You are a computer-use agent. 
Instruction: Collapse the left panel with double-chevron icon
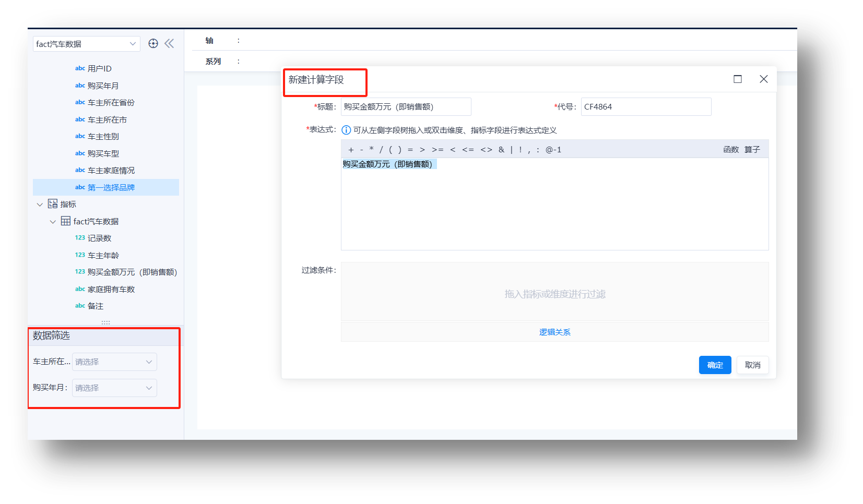(x=169, y=44)
